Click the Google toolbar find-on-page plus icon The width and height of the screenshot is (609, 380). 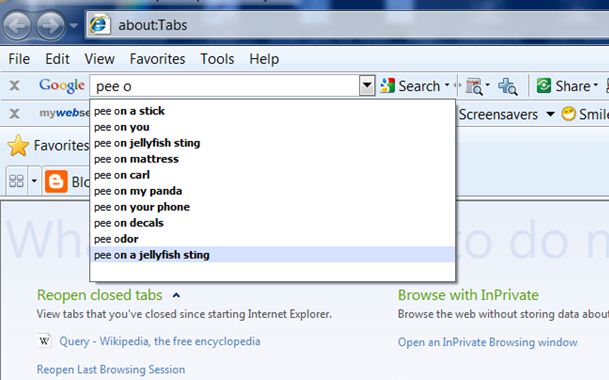click(x=508, y=86)
